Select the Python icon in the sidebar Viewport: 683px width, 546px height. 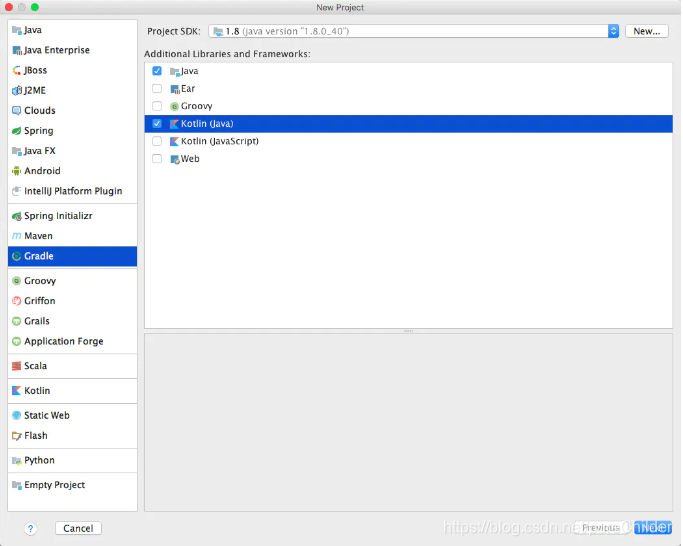[x=17, y=460]
